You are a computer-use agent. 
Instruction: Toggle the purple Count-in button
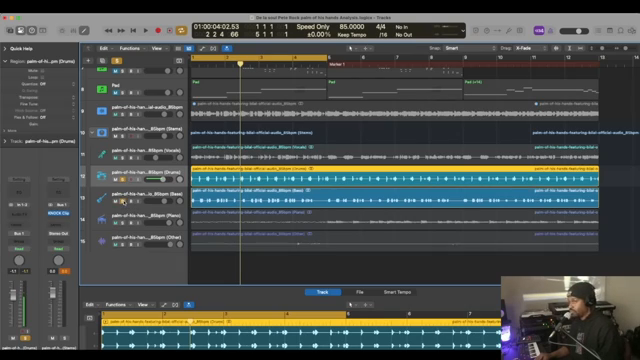point(539,31)
